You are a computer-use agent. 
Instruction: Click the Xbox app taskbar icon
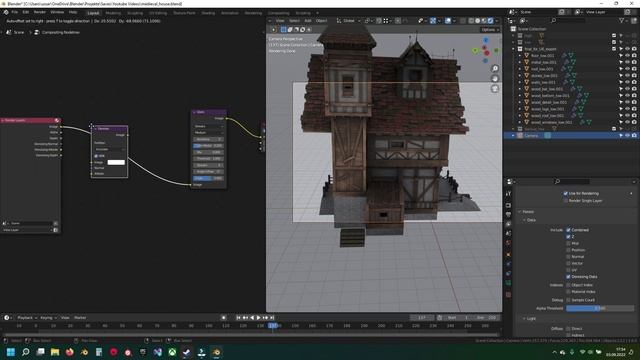point(172,352)
